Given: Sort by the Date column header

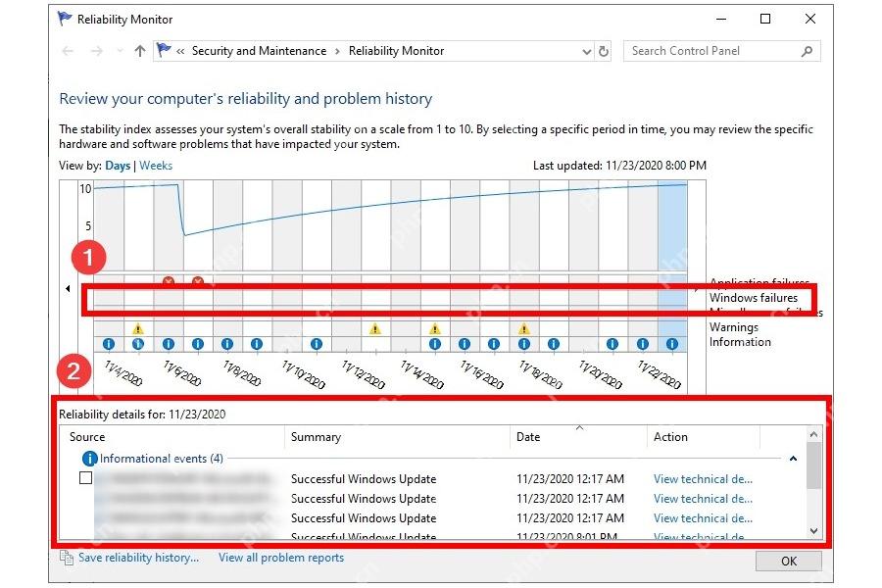Looking at the screenshot, I should (528, 437).
